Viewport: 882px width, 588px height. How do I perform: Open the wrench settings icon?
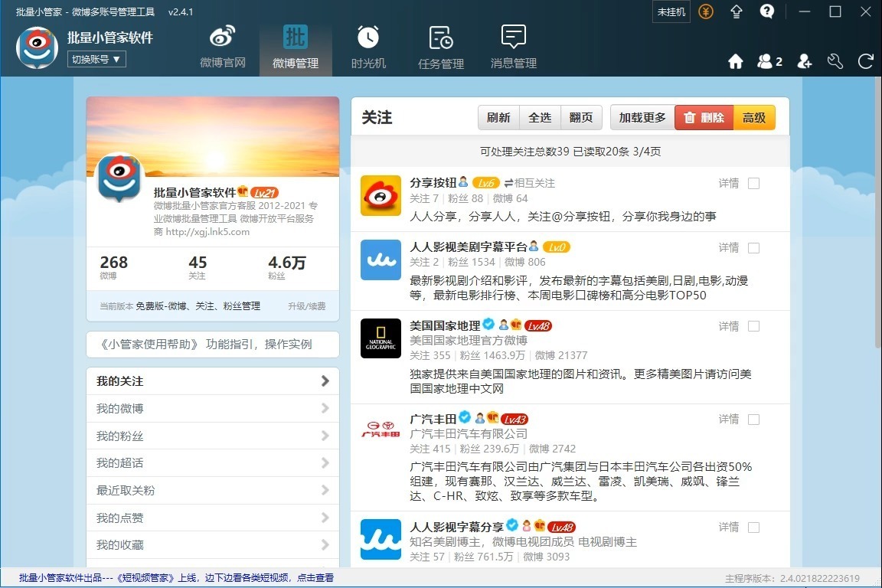click(835, 61)
